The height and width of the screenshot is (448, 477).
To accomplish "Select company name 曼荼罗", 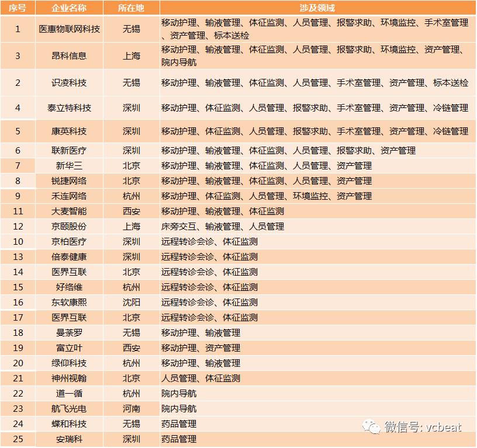I will [69, 332].
